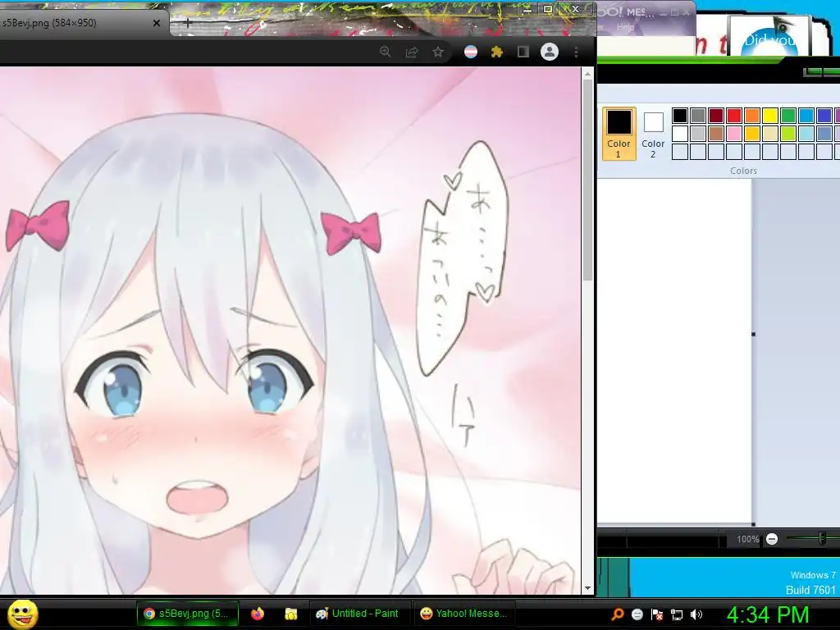840x630 pixels.
Task: Click the orange magnifier tray icon
Action: pos(617,614)
